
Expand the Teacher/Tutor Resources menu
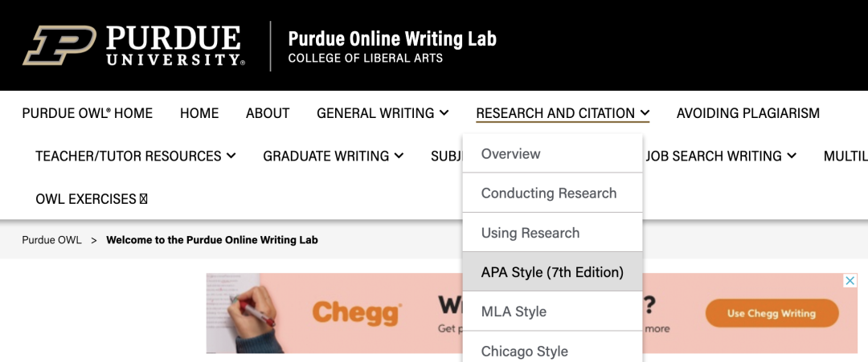point(136,156)
